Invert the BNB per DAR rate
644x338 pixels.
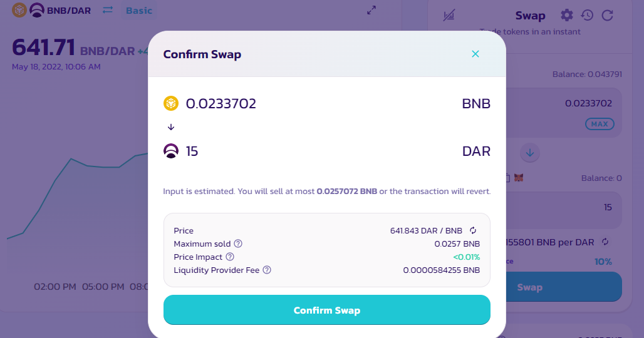click(x=605, y=242)
